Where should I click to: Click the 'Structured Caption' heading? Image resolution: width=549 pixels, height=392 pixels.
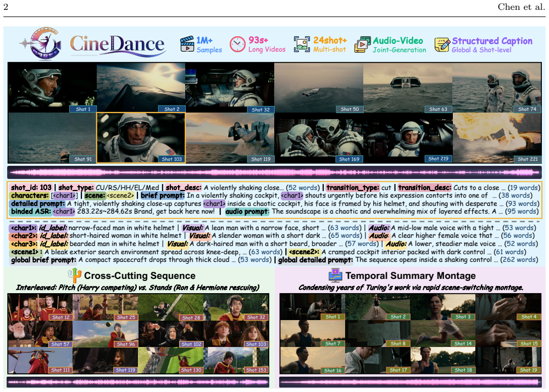tap(492, 41)
